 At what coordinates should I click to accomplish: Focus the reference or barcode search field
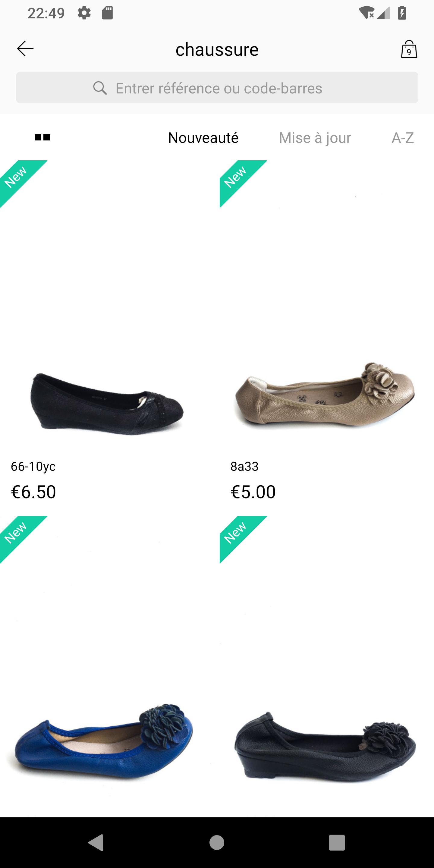coord(217,88)
